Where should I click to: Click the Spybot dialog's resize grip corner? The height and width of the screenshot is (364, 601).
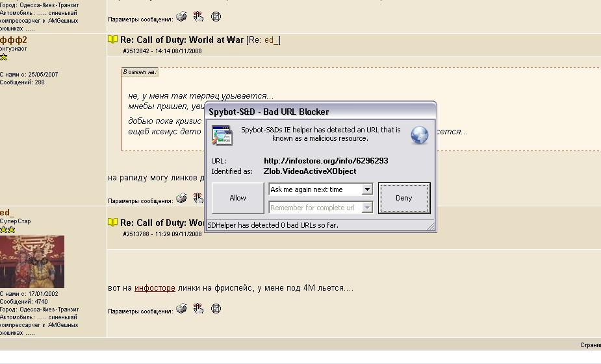(431, 226)
